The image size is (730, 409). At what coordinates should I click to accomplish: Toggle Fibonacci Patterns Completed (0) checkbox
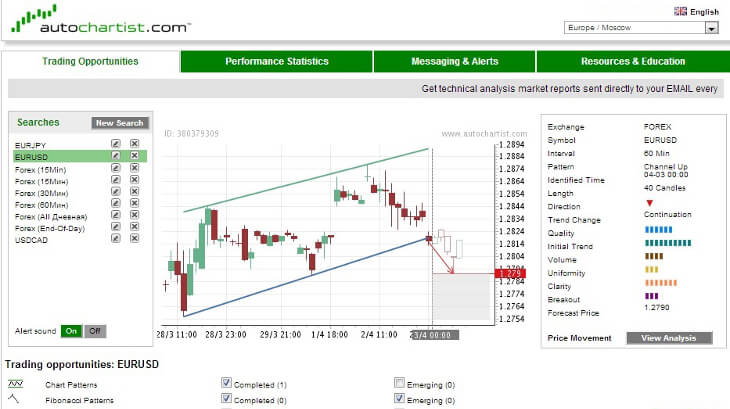pyautogui.click(x=226, y=398)
